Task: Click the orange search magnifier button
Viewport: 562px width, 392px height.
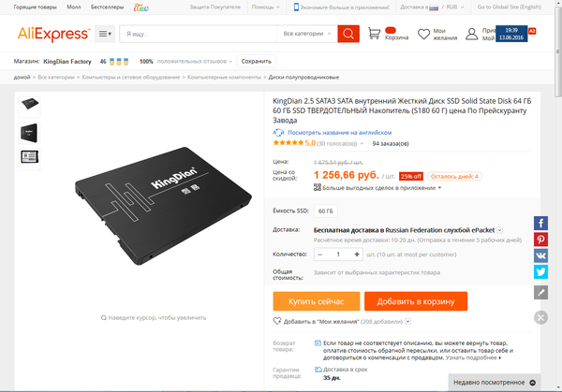Action: point(348,34)
